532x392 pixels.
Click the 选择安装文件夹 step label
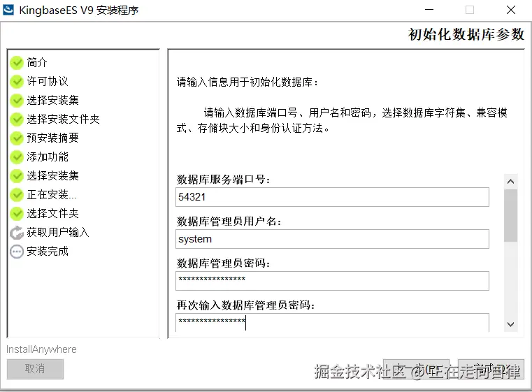coord(63,119)
